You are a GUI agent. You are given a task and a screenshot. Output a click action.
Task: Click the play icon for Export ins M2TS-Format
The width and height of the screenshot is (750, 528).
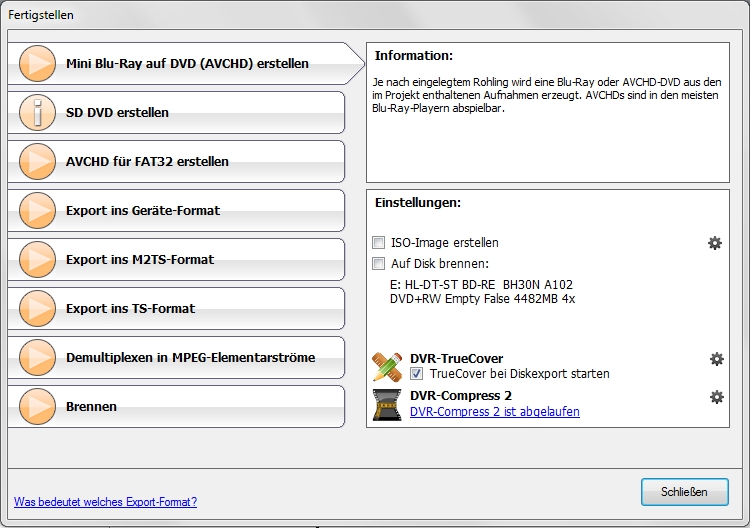[x=37, y=260]
